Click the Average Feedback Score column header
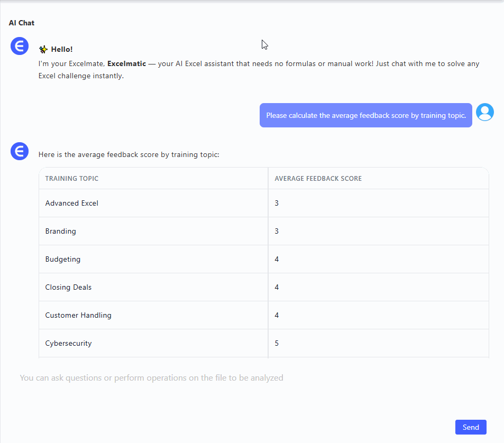Screen dimensions: 504x443 (318, 179)
